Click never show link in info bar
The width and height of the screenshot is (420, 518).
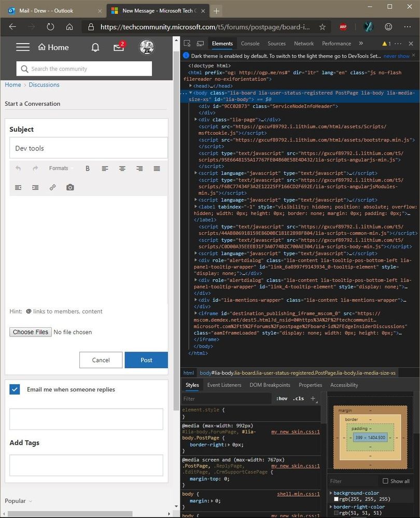397,56
